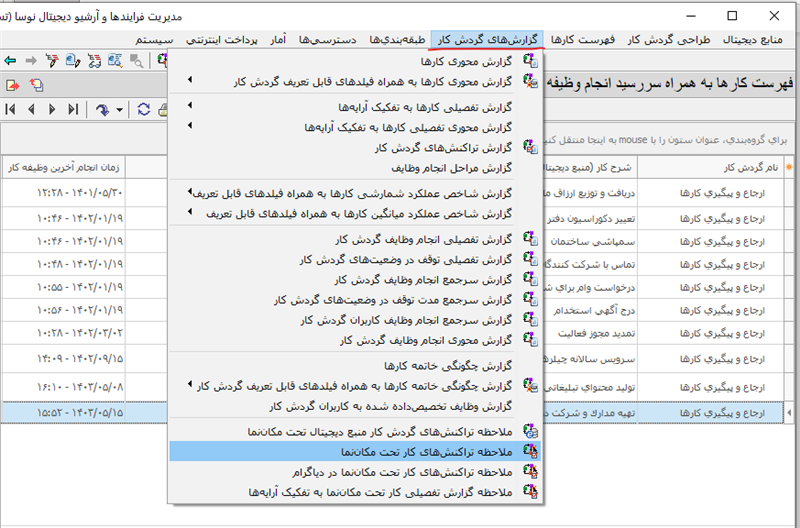Expand submenu of گزارش تفصیلی کارها به تفکیک آرایه‌ها

point(190,105)
